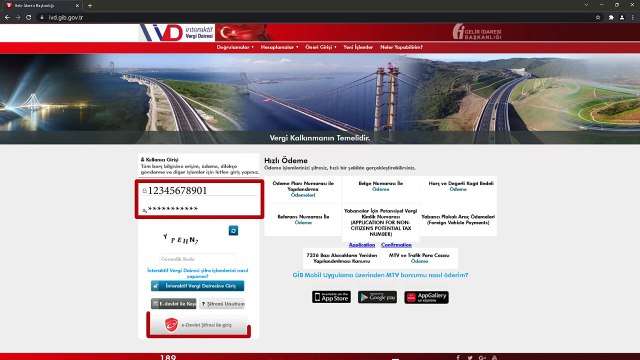Click the E-devlet ile Kayıt button
This screenshot has width=640, height=360.
click(x=173, y=304)
